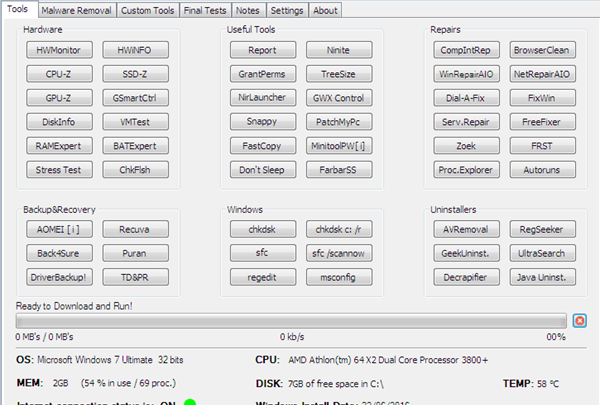This screenshot has width=600, height=405.
Task: Switch to the Malware Removal tab
Action: [77, 10]
